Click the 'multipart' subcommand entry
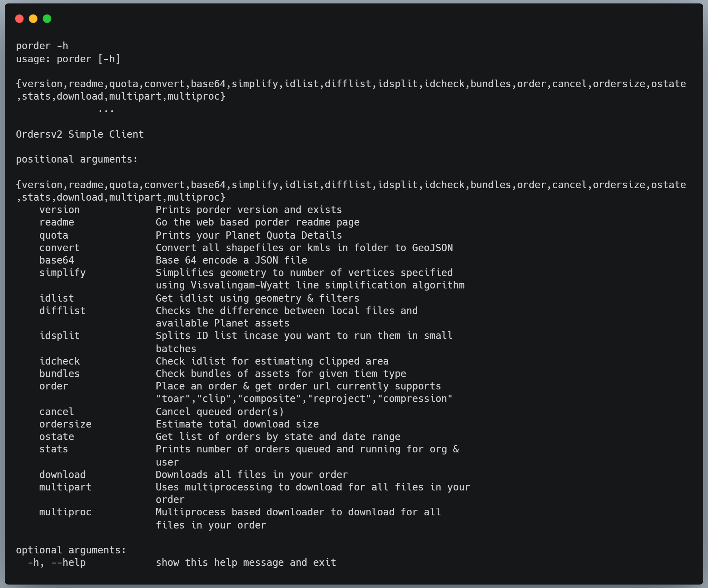Screen dimensions: 708x588 coord(65,487)
